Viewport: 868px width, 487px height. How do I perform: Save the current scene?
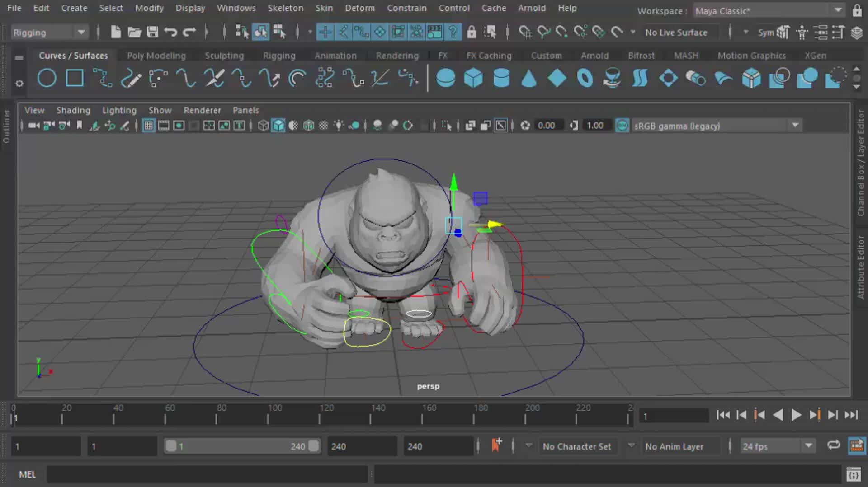pos(153,32)
